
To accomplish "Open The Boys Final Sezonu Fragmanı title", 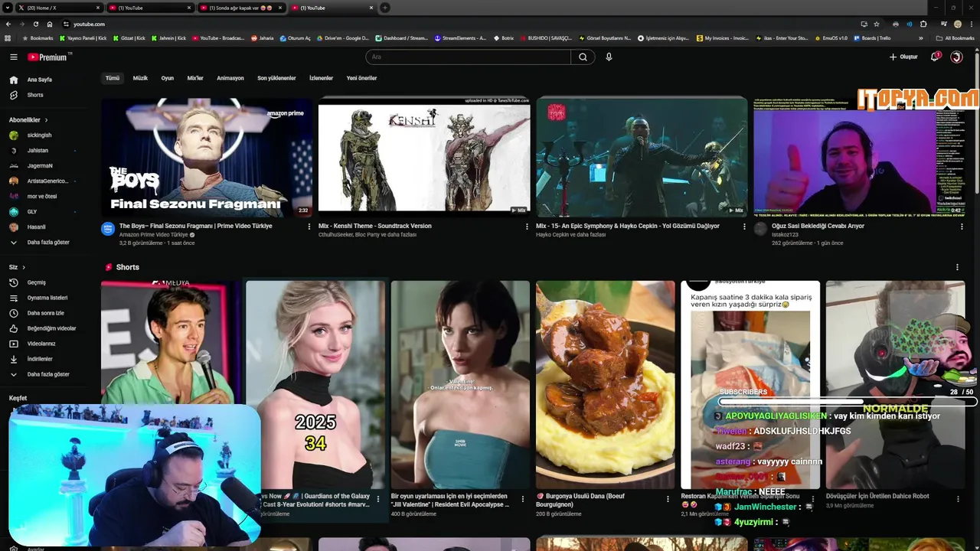I will pos(196,226).
